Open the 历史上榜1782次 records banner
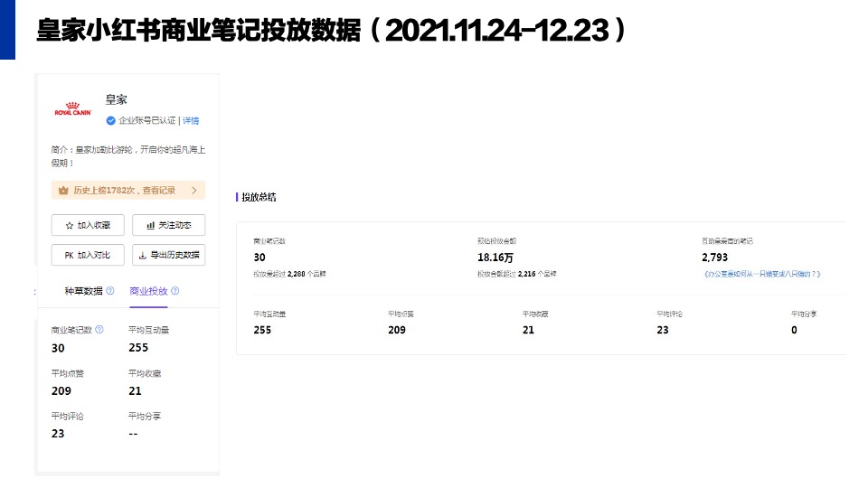 128,191
